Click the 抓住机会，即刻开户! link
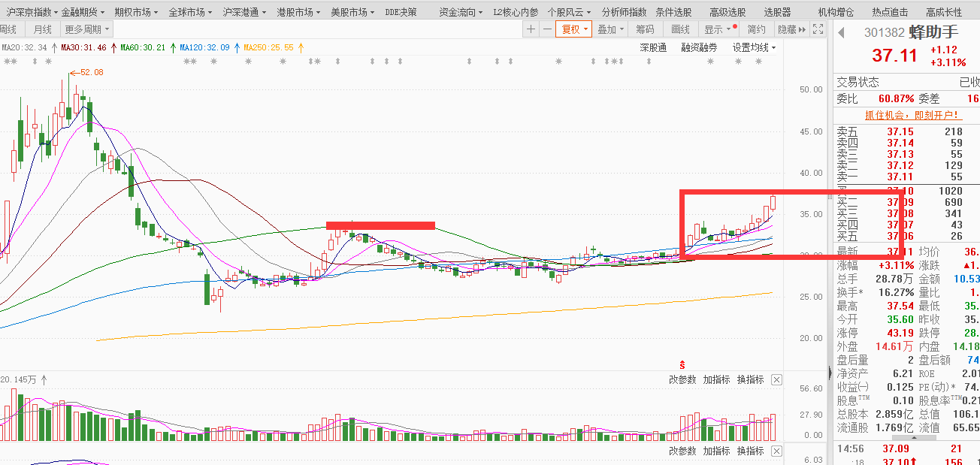The width and height of the screenshot is (980, 465). [x=912, y=115]
